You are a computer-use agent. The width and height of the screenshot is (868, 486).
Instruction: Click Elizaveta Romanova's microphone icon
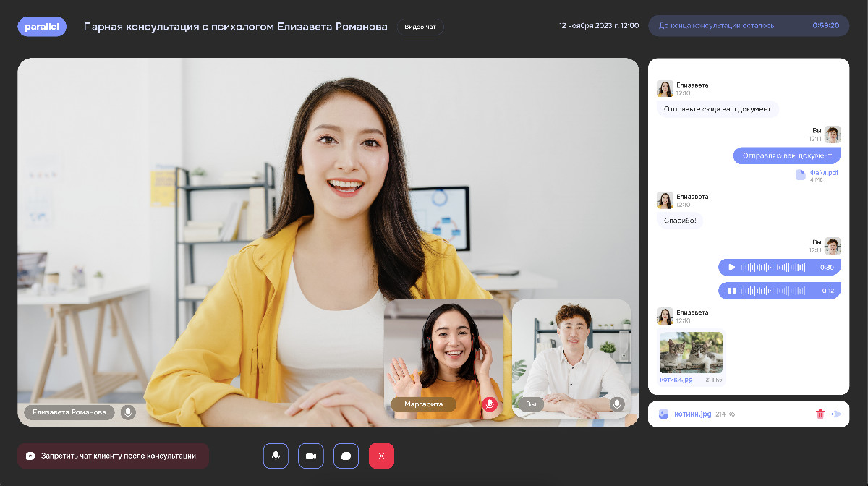[x=128, y=412]
